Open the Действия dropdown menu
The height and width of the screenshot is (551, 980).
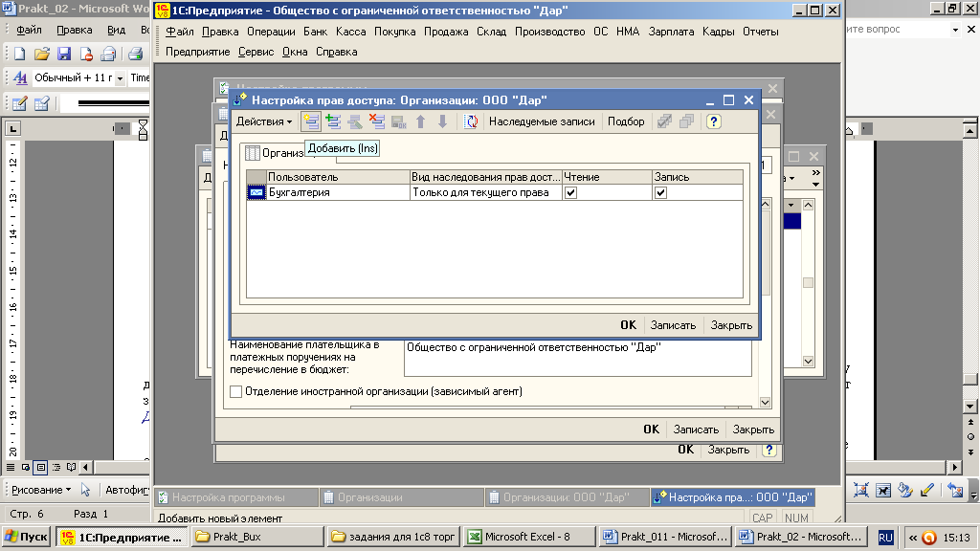coord(264,121)
